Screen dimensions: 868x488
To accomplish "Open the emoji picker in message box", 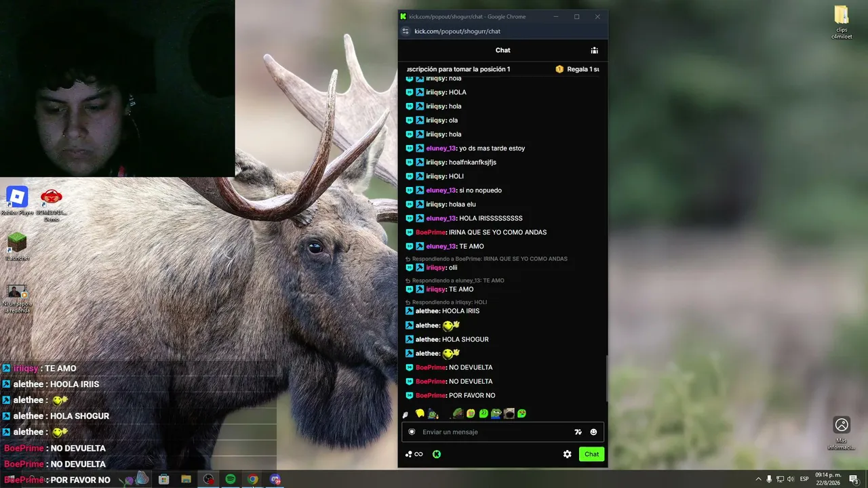I will [x=593, y=432].
